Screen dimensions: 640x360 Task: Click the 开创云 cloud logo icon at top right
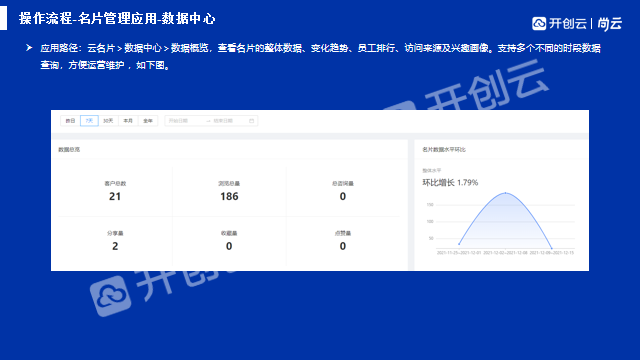[x=539, y=24]
